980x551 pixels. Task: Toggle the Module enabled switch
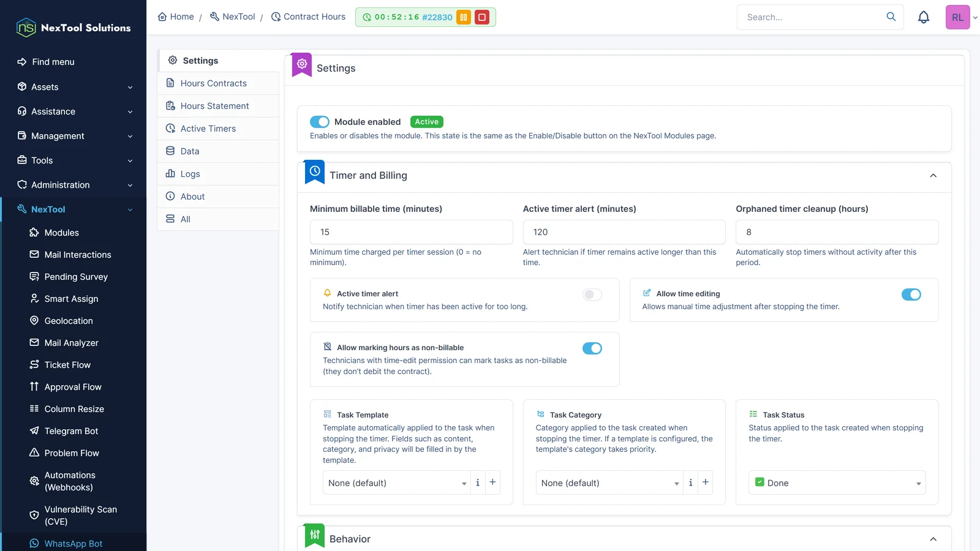(x=320, y=122)
